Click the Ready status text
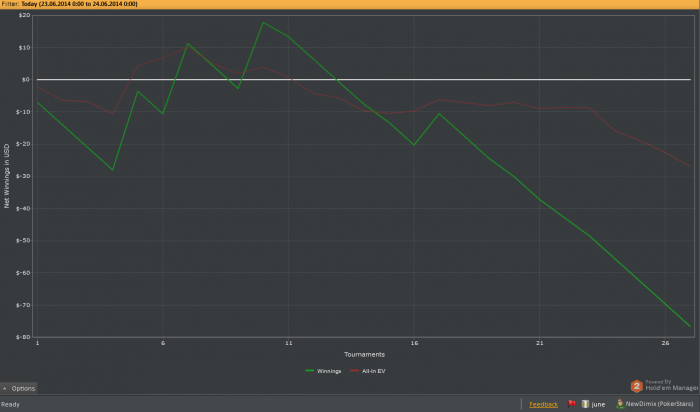 coord(10,404)
